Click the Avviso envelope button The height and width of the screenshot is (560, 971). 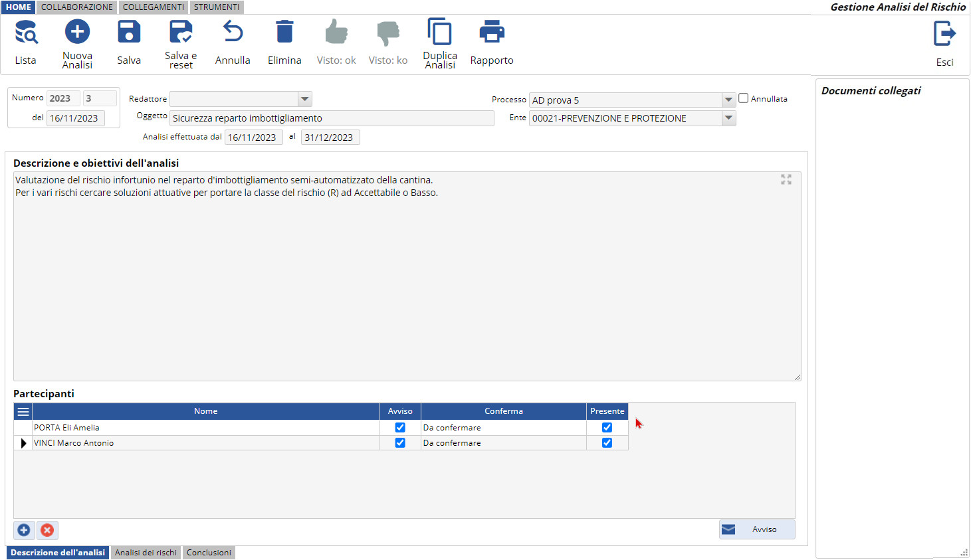click(x=757, y=529)
